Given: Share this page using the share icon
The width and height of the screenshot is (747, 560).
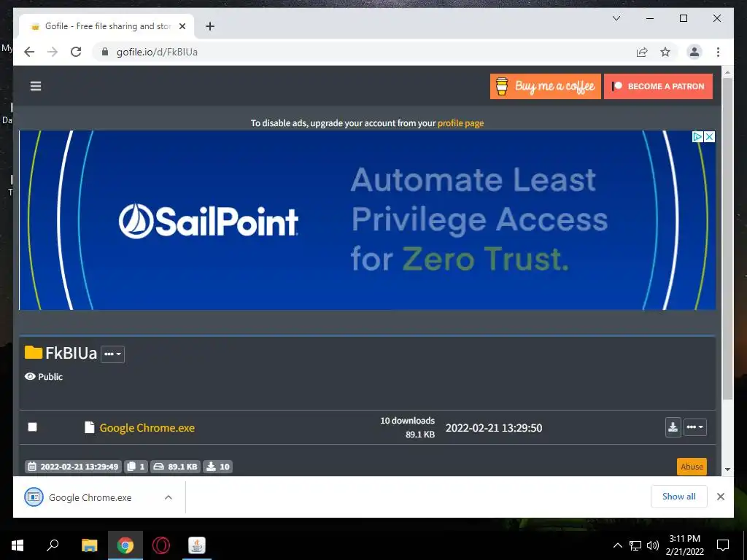Looking at the screenshot, I should 642,52.
